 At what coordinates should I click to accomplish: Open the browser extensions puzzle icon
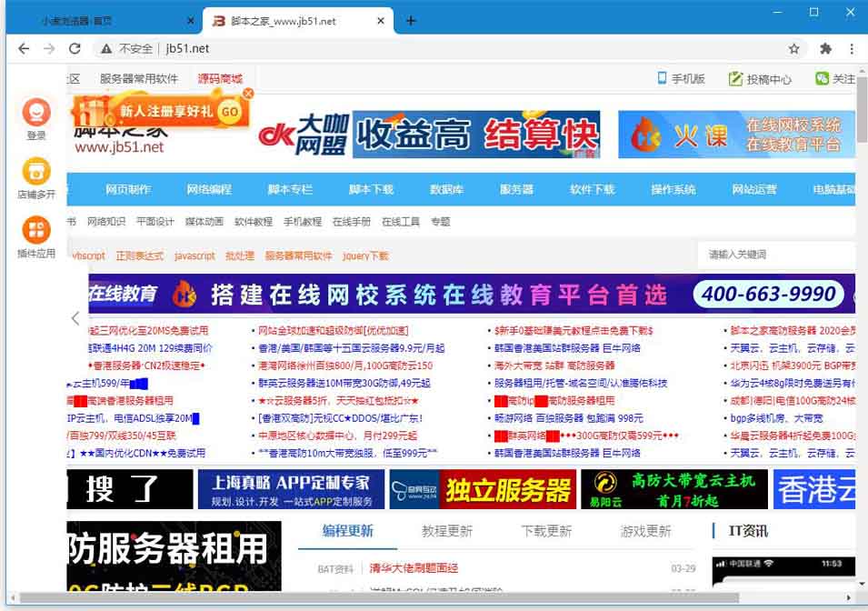coord(825,49)
